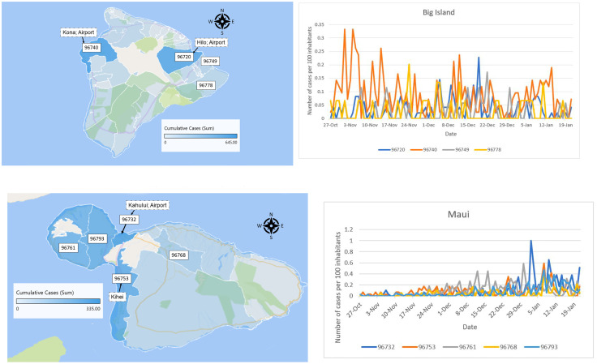Click the Kona; Airport callout label
The width and height of the screenshot is (597, 364).
coord(79,32)
